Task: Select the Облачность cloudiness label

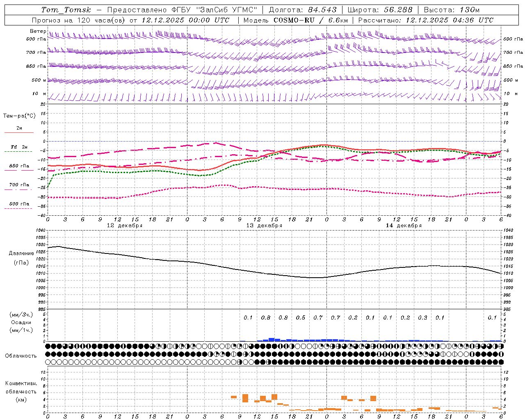Action: point(21,356)
